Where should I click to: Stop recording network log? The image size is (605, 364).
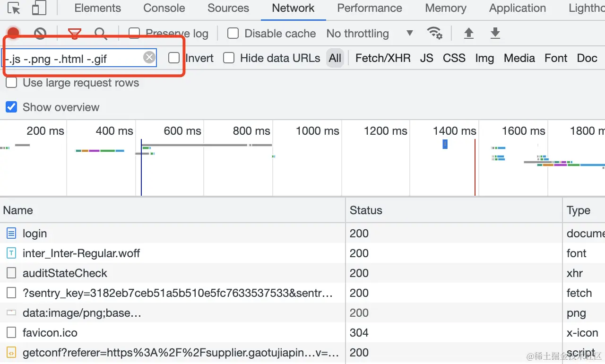(13, 33)
